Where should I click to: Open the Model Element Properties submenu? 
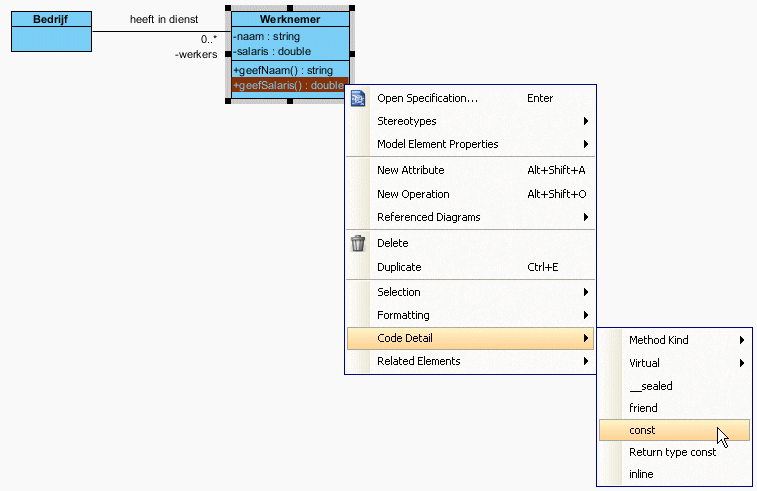437,144
